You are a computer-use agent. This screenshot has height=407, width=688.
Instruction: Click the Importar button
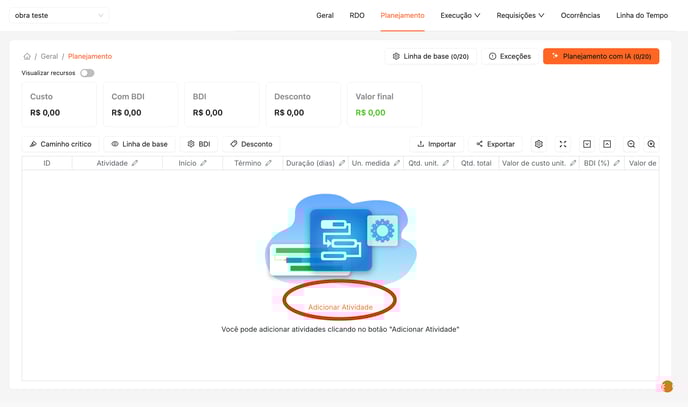click(436, 144)
